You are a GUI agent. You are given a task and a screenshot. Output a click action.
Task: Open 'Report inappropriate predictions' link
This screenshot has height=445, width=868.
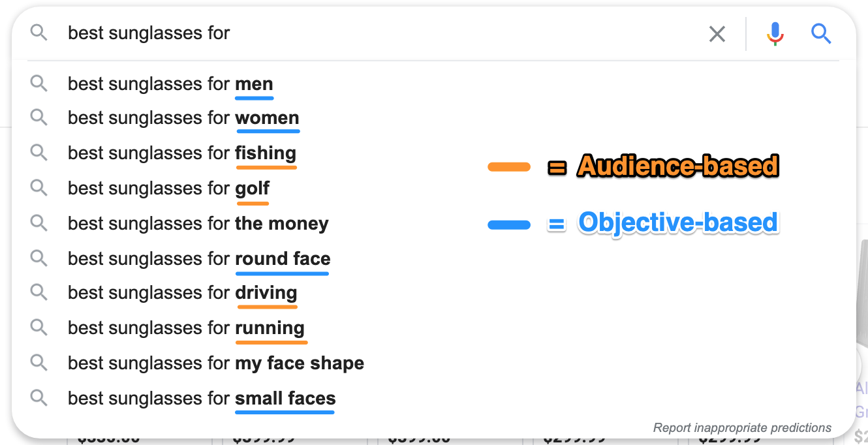pyautogui.click(x=743, y=428)
